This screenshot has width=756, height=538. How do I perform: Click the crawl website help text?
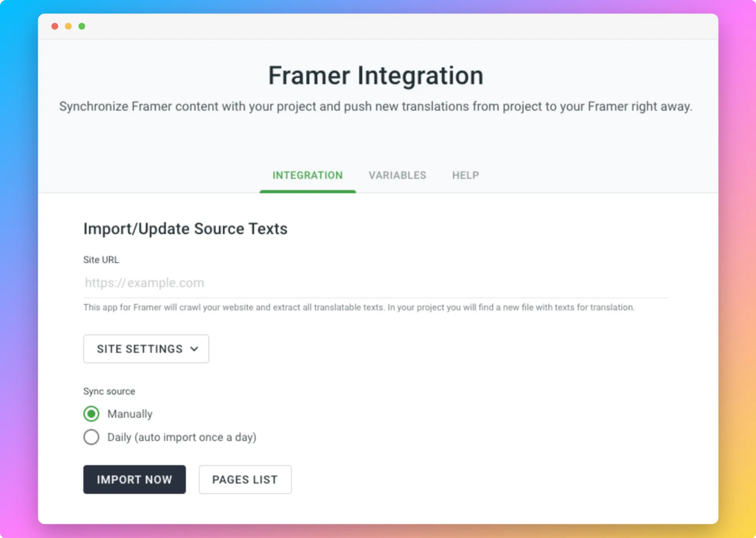click(359, 307)
